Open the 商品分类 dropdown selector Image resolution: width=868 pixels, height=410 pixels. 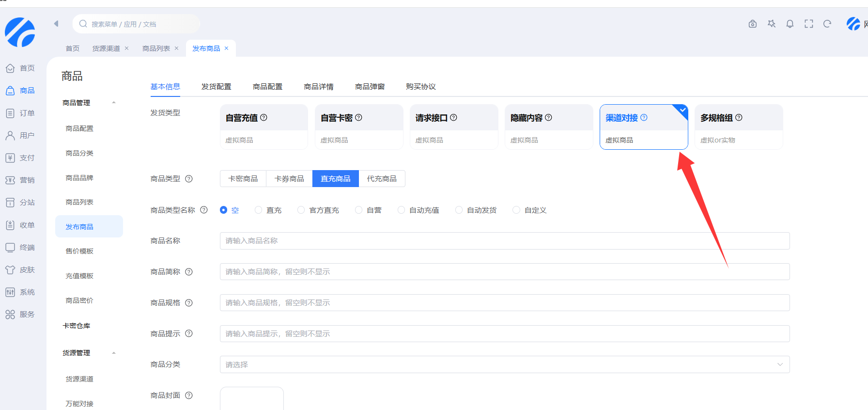[x=504, y=364]
